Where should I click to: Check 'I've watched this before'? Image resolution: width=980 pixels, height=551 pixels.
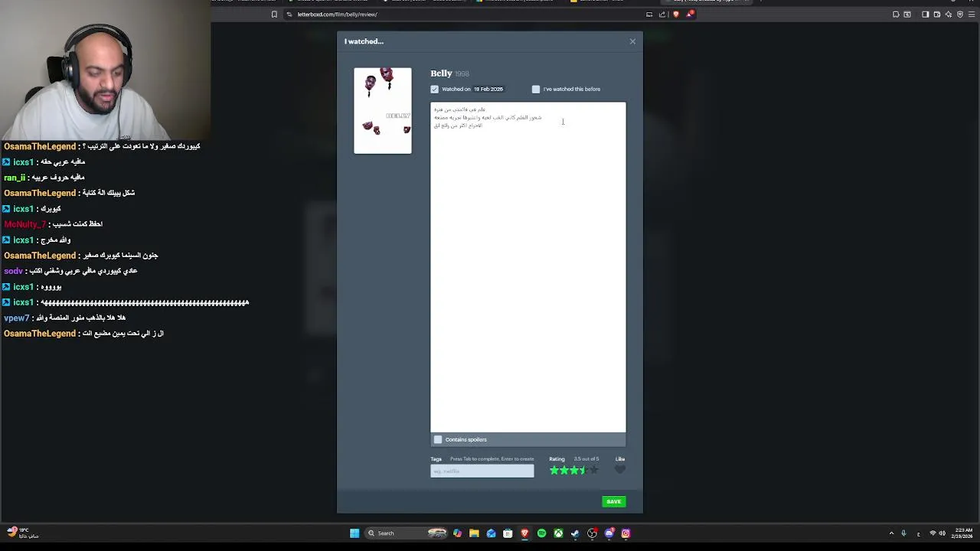[536, 90]
